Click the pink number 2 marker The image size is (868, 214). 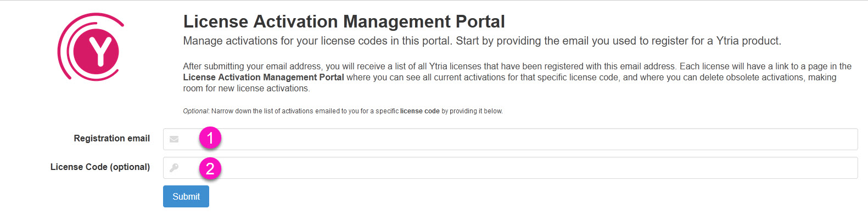(210, 168)
